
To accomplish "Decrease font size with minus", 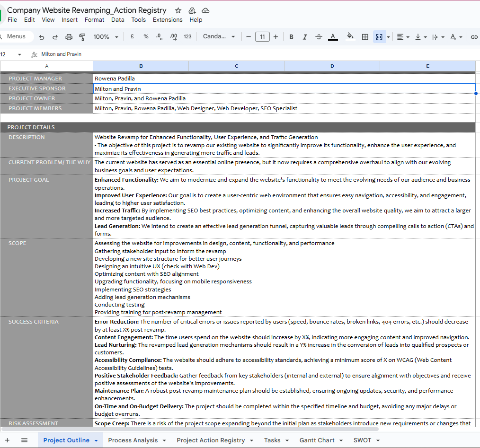I will tap(248, 37).
